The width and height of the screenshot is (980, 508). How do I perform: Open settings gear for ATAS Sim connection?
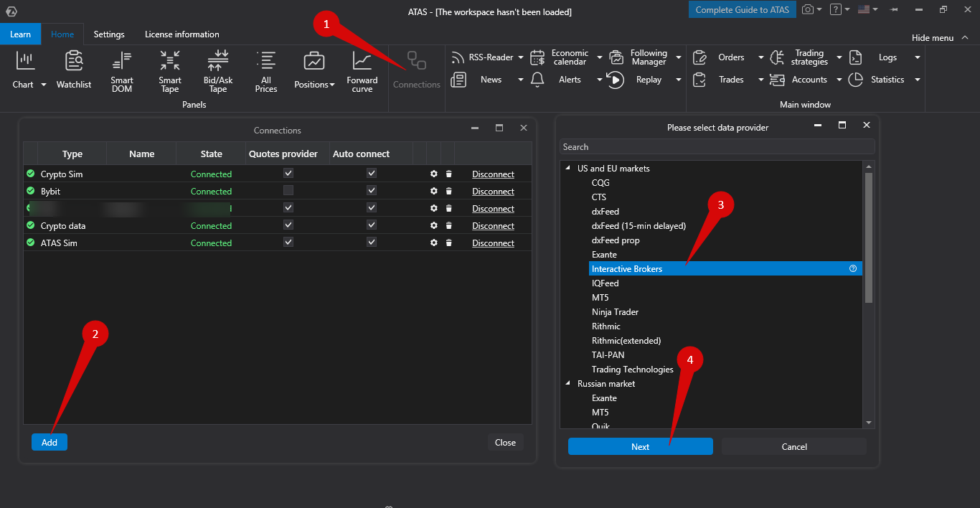[433, 243]
